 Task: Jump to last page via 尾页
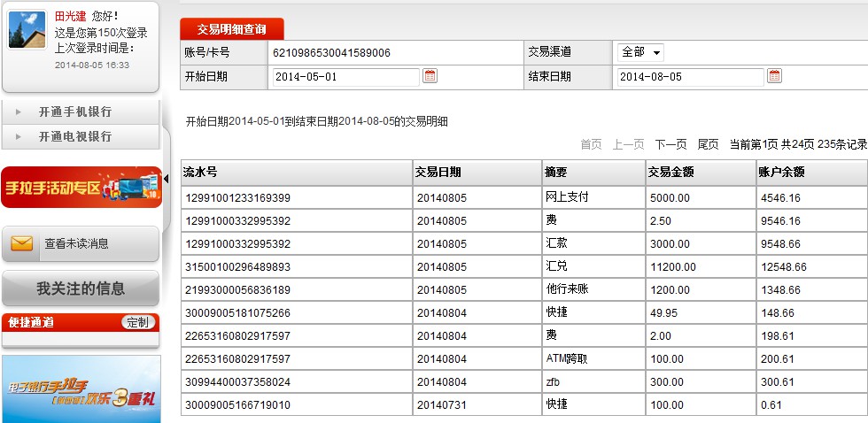point(708,144)
